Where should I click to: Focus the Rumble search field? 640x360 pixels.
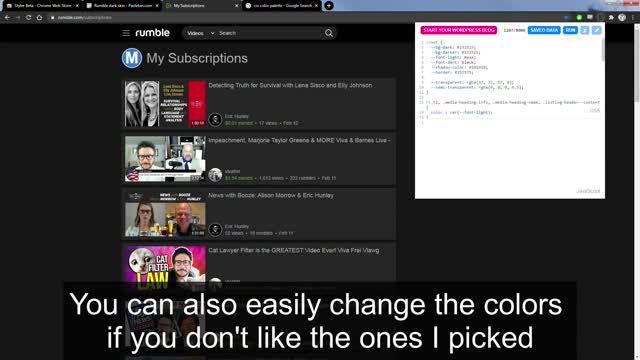coord(269,33)
